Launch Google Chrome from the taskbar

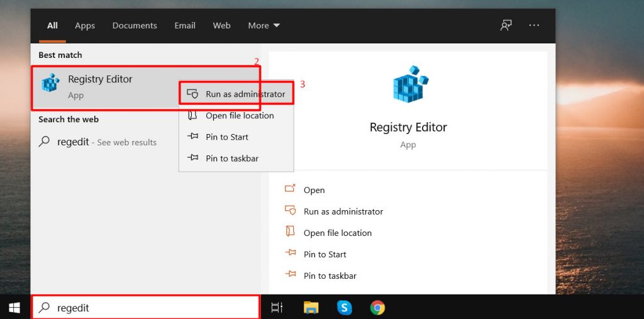pyautogui.click(x=377, y=308)
